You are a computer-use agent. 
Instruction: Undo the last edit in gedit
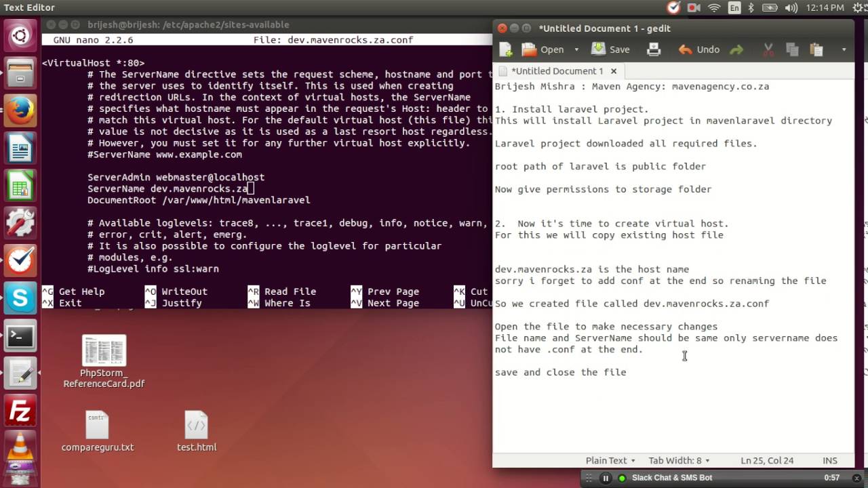pos(699,49)
